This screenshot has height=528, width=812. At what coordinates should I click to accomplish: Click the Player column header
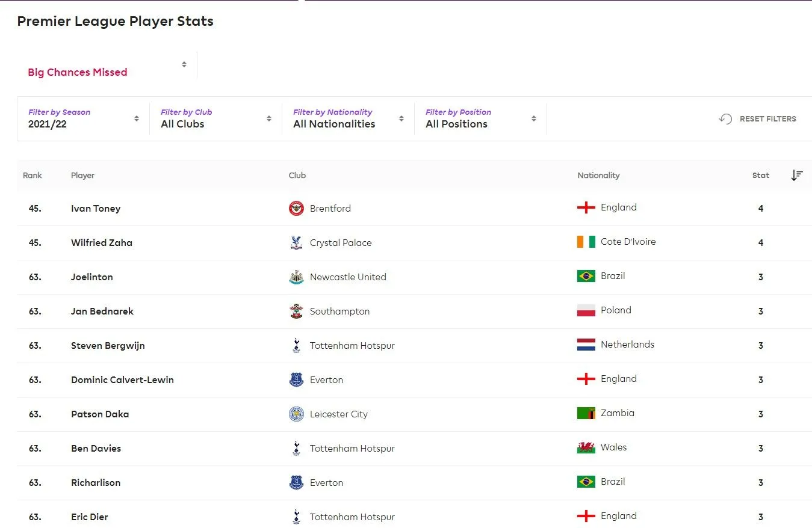[83, 176]
